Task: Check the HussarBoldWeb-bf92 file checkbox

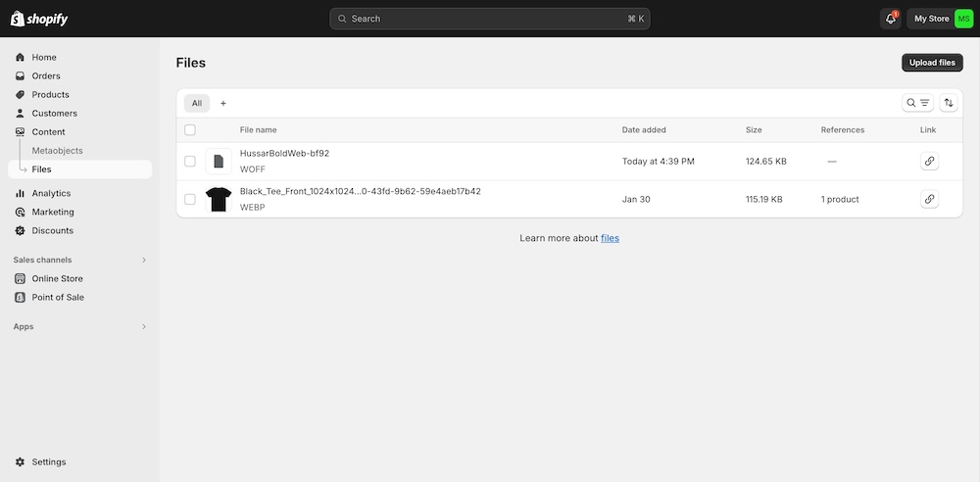Action: coord(190,162)
